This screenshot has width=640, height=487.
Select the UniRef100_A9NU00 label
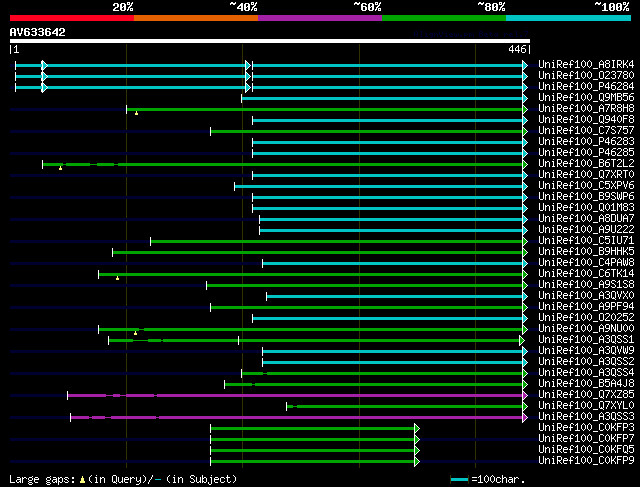[x=586, y=329]
